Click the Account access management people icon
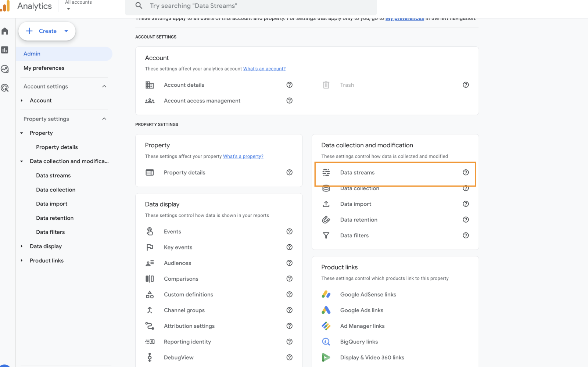The image size is (588, 367). coord(150,101)
